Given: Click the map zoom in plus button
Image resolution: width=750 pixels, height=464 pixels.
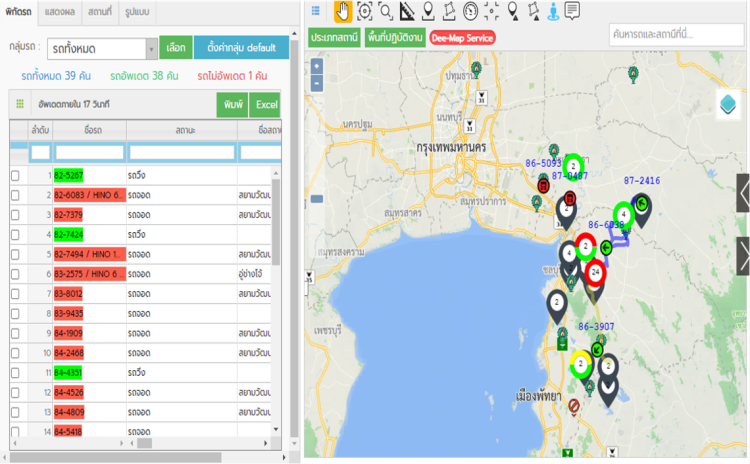Looking at the screenshot, I should pos(317,65).
